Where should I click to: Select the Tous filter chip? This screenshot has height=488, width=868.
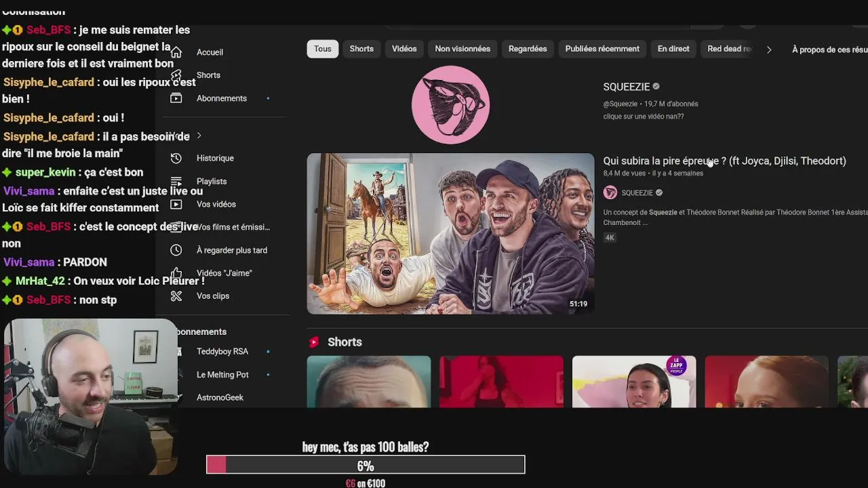tap(323, 49)
